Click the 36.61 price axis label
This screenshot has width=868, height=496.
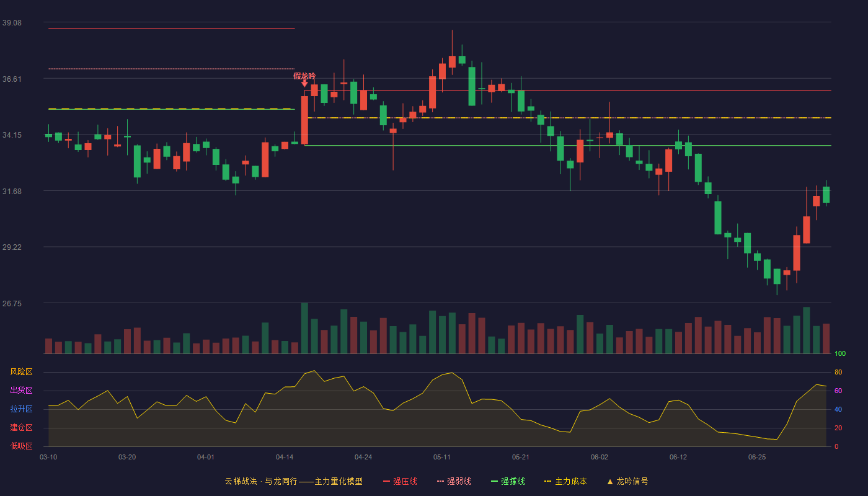click(12, 79)
